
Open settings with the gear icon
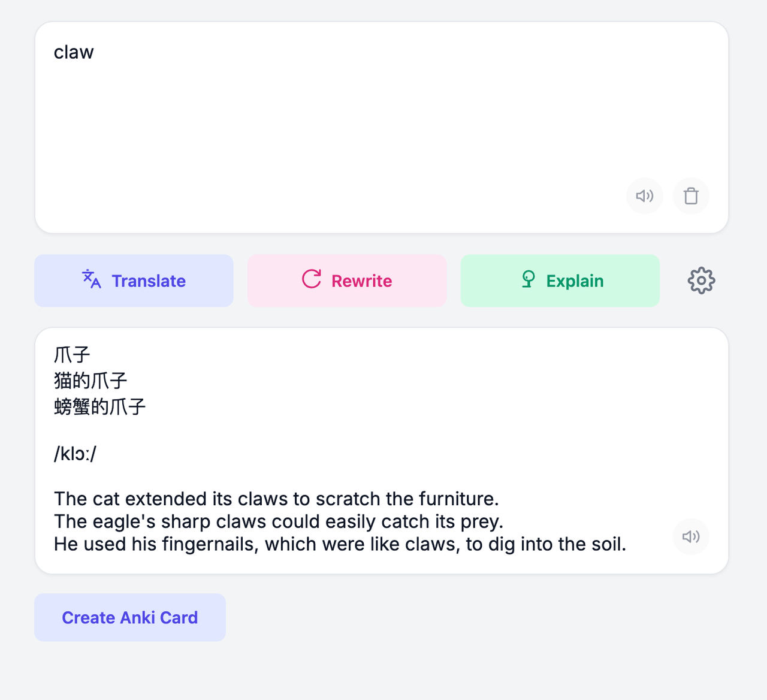click(x=701, y=280)
